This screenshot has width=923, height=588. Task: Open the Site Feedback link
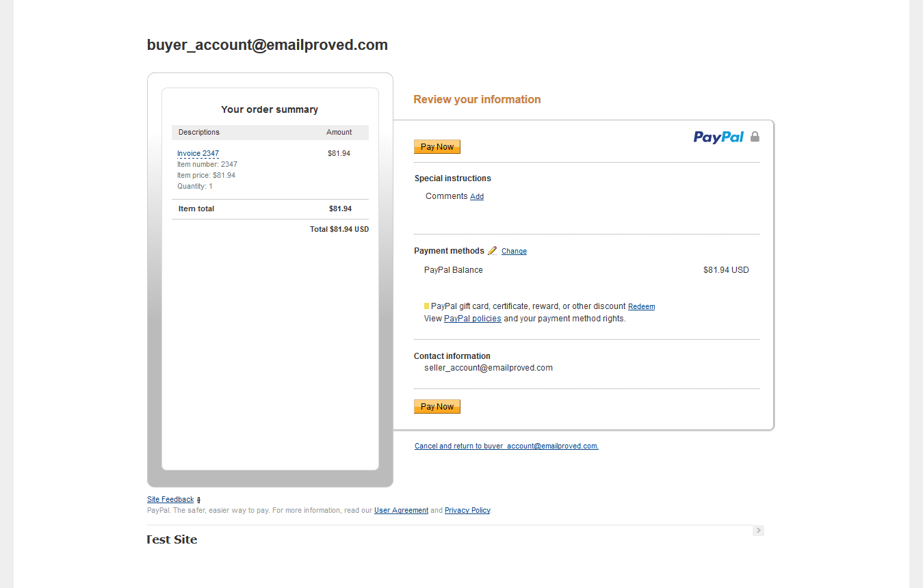pos(170,500)
